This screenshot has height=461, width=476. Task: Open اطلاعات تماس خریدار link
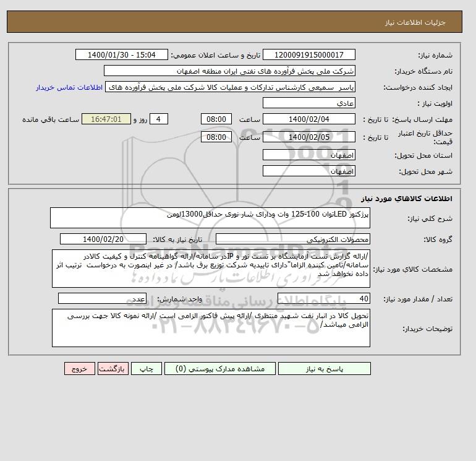tap(69, 87)
